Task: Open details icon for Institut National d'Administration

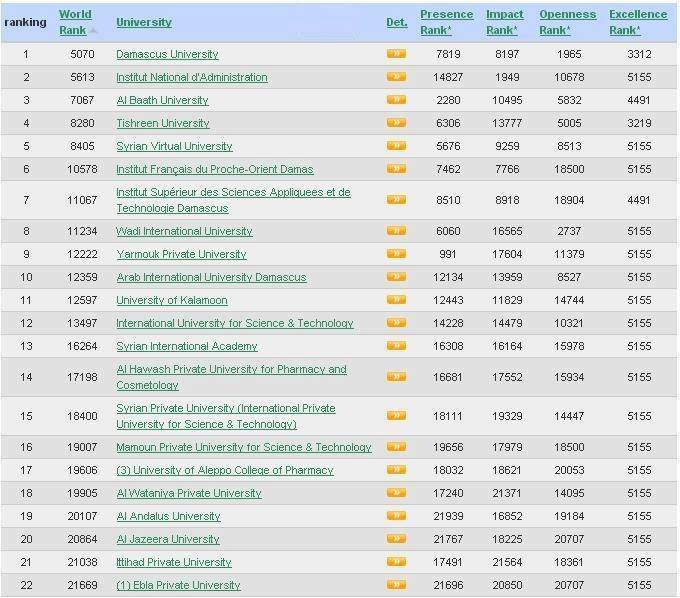Action: (396, 77)
